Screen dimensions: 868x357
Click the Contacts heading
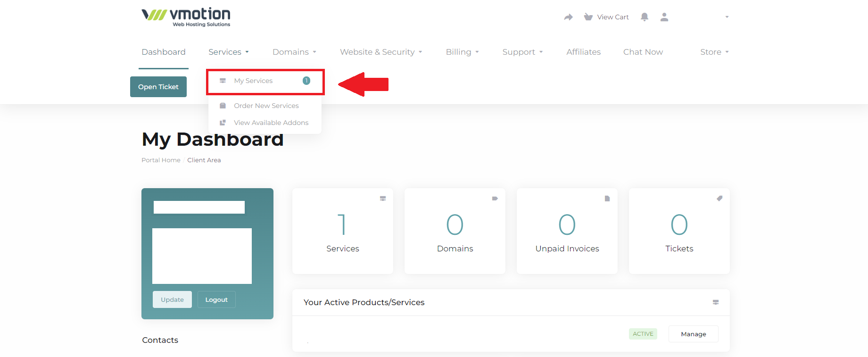(160, 340)
